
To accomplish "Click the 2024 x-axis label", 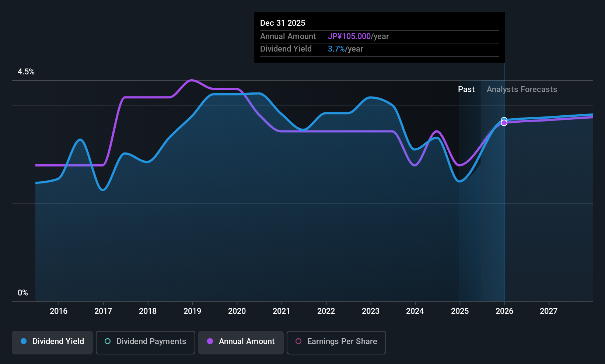I will click(x=415, y=311).
